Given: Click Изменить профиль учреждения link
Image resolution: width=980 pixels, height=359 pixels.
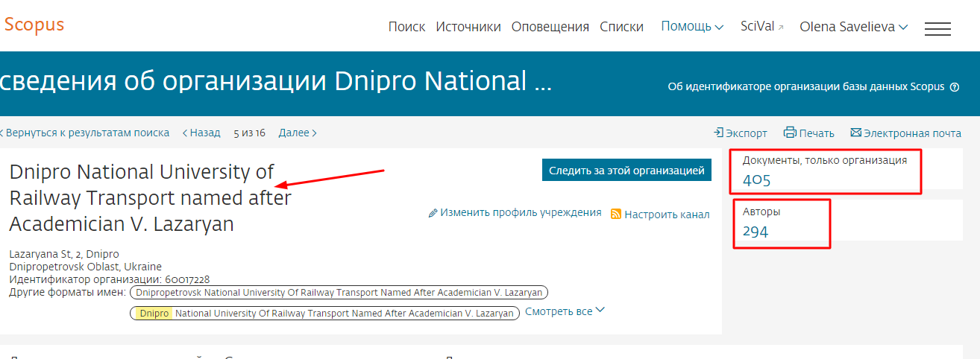Looking at the screenshot, I should [x=521, y=212].
